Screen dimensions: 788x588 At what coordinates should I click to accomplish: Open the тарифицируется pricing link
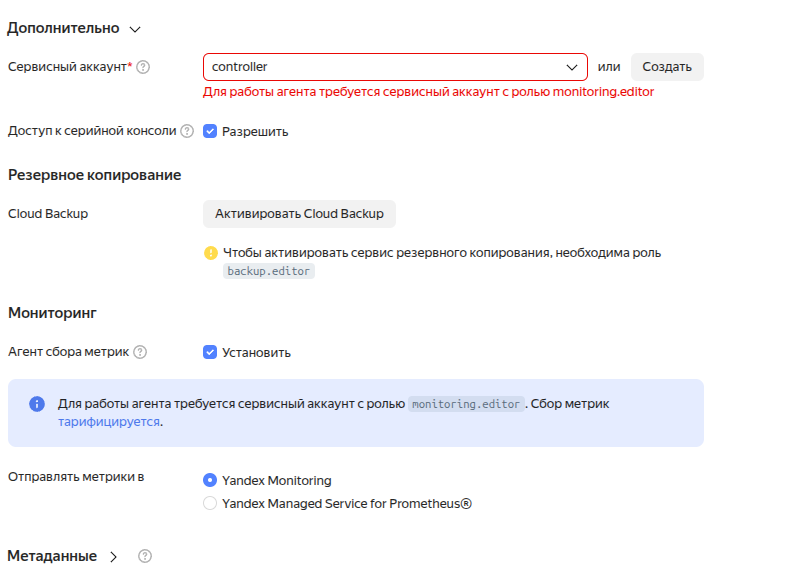[x=109, y=422]
